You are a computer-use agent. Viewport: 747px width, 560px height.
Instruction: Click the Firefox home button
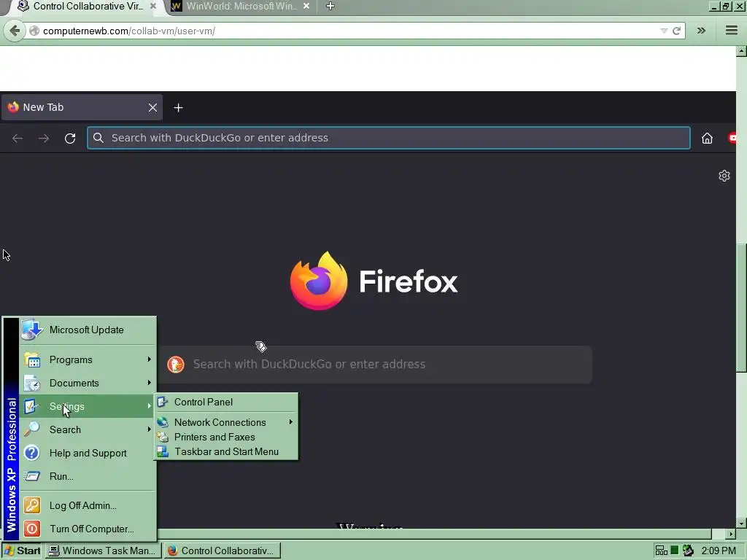tap(707, 138)
